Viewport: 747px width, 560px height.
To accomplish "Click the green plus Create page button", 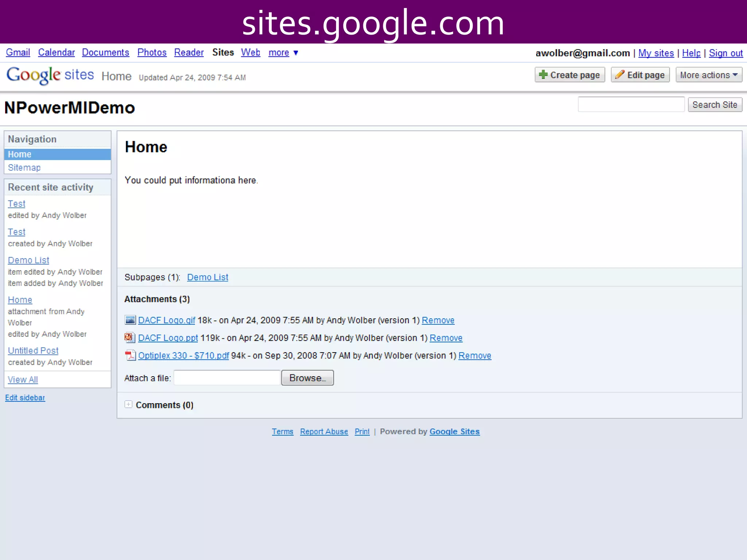I will coord(569,75).
